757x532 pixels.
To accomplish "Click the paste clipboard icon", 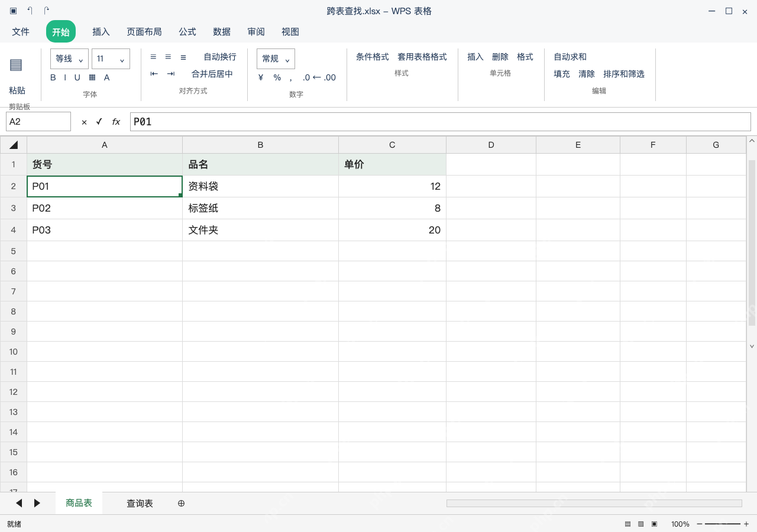I will [x=16, y=65].
